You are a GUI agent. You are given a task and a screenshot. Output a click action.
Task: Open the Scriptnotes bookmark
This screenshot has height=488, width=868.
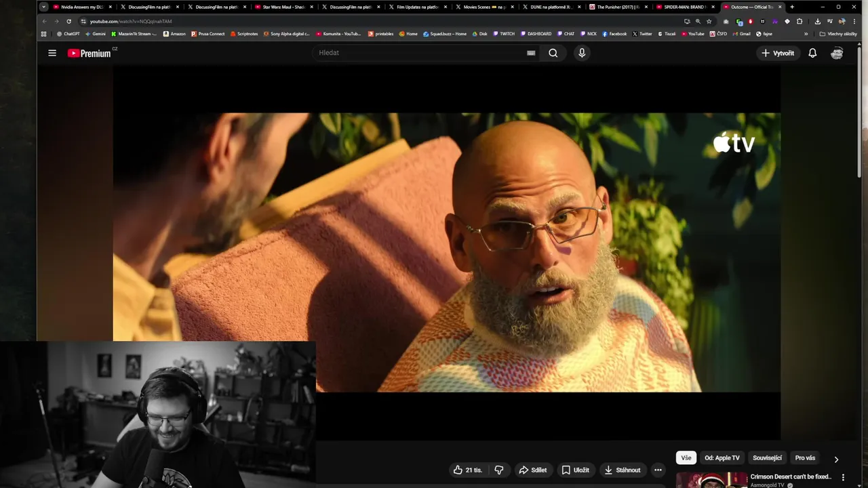coord(244,34)
